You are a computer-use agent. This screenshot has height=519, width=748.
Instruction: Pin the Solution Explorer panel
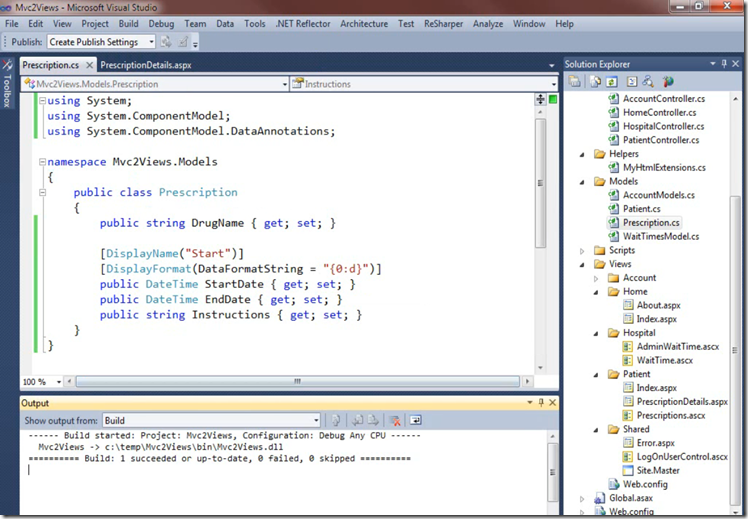724,63
